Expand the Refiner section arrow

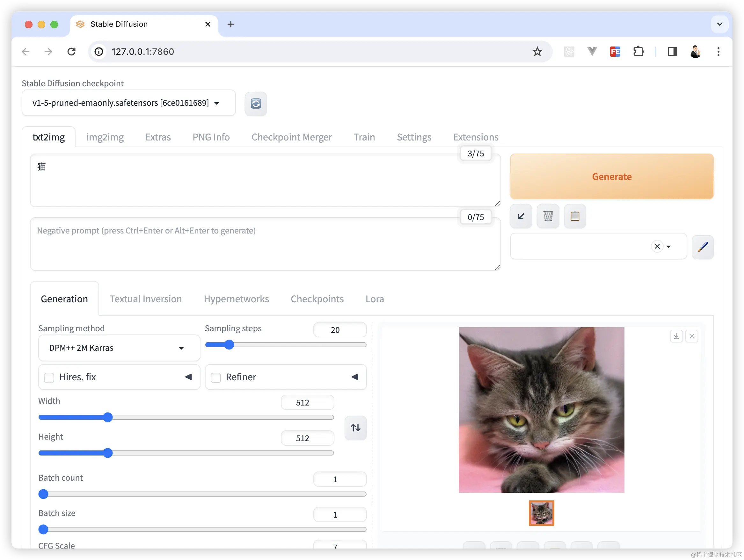point(355,377)
